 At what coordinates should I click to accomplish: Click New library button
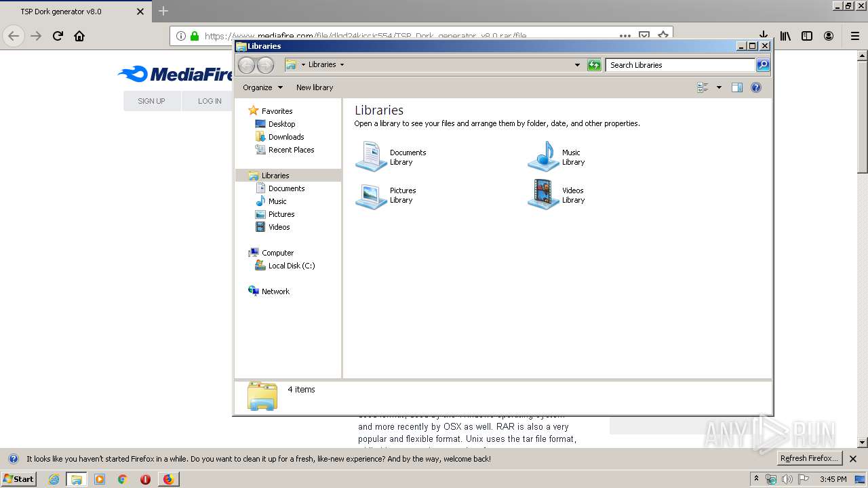315,87
